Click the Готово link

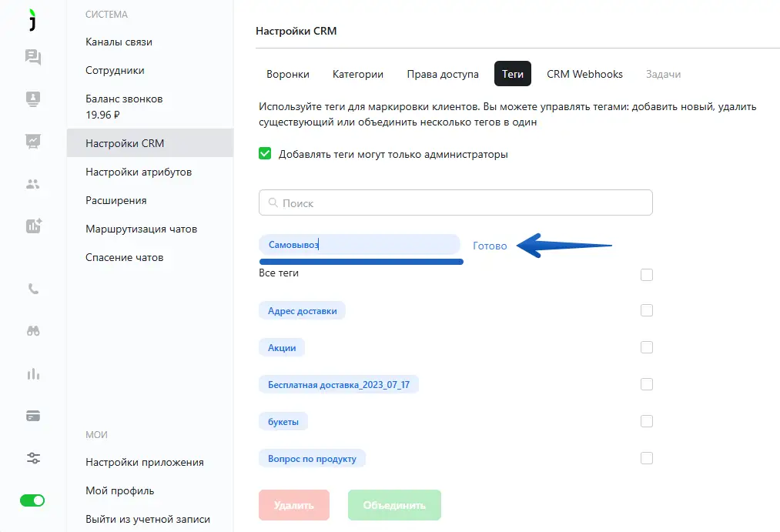pos(490,246)
